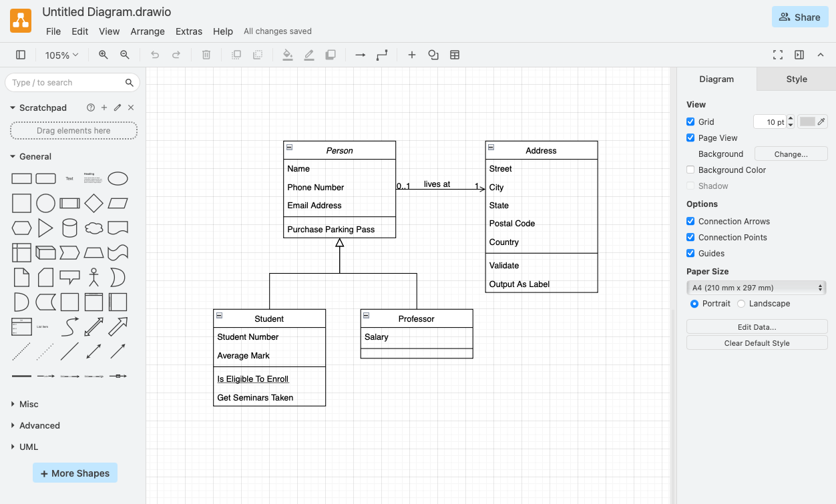Open the waypoints connector style tool
Screen dimensions: 836x504
coord(382,55)
